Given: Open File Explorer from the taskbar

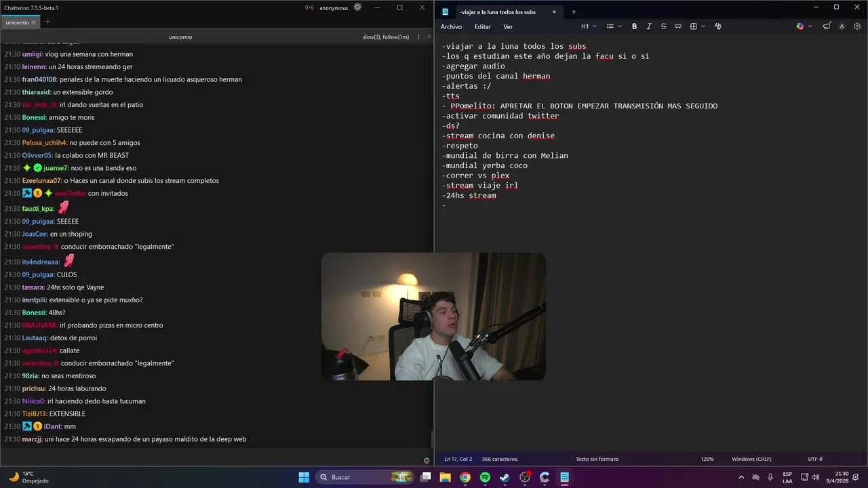Looking at the screenshot, I should [446, 477].
